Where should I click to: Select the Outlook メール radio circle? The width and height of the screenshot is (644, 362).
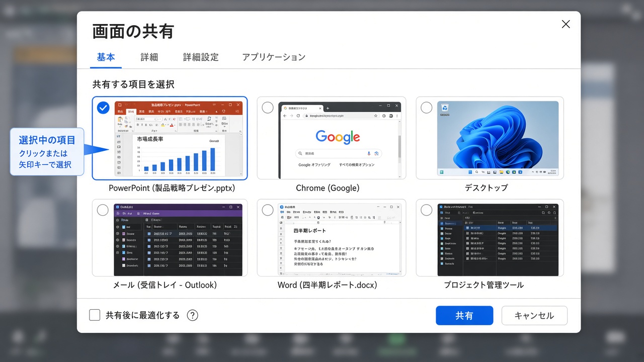[x=103, y=210]
